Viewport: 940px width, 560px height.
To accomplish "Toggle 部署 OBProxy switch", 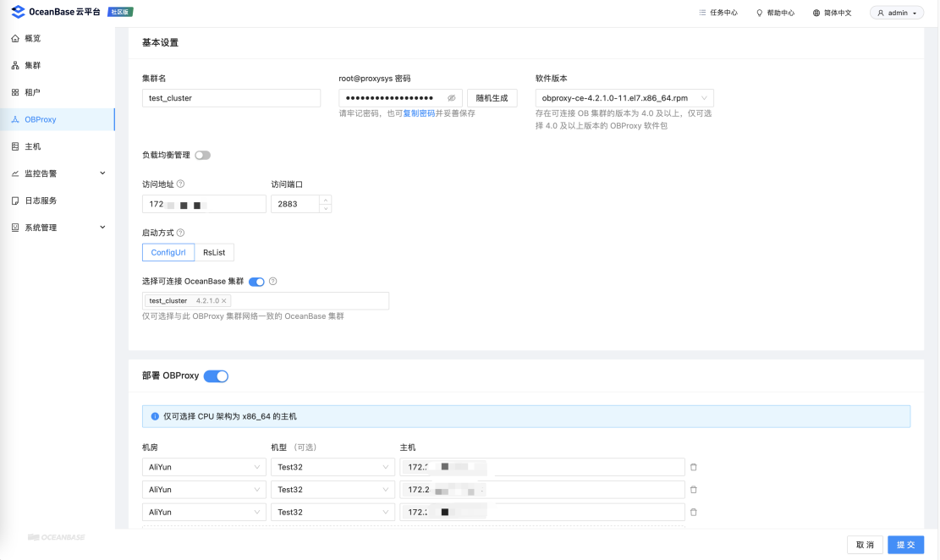I will (216, 376).
